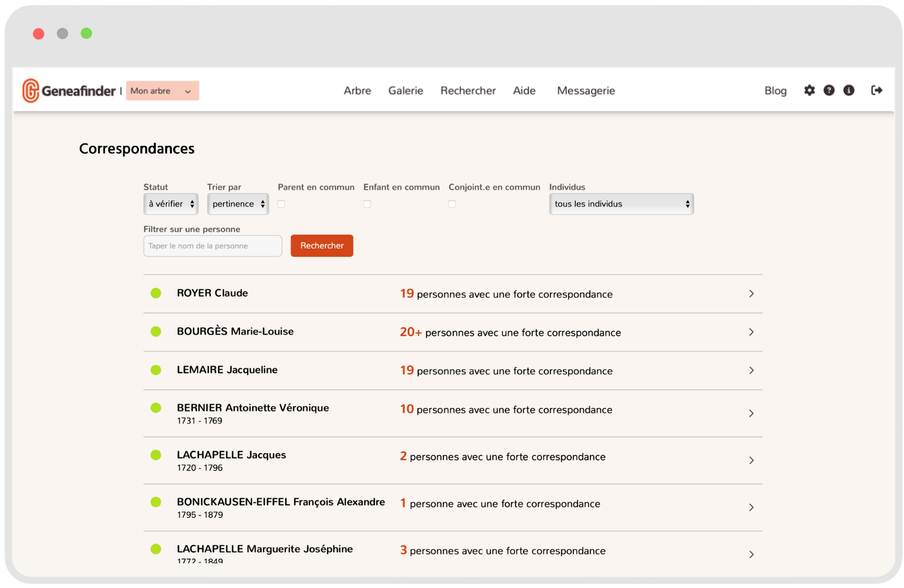Image resolution: width=904 pixels, height=588 pixels.
Task: Enable the Parent en commun checkbox
Action: [281, 204]
